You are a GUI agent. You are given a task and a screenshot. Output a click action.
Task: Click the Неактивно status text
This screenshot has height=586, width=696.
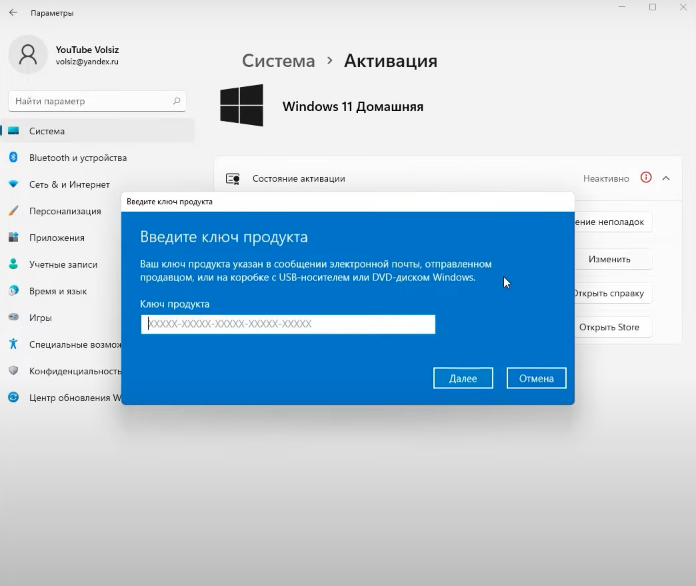[x=606, y=178]
